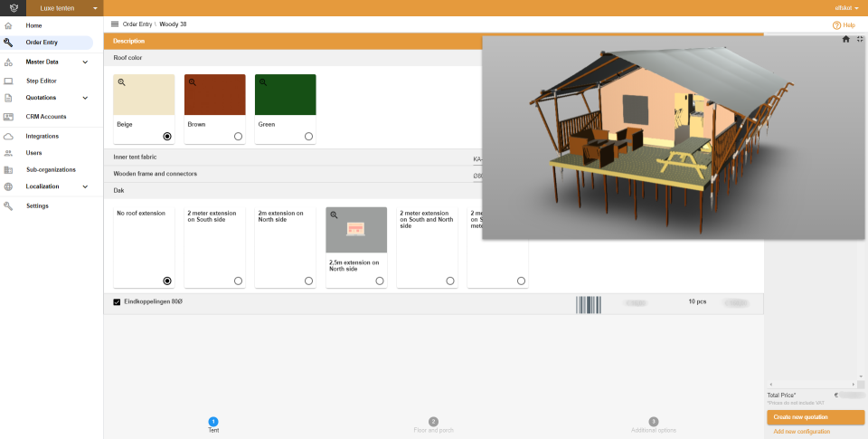Expand Wooden frame and connectors section

[293, 174]
